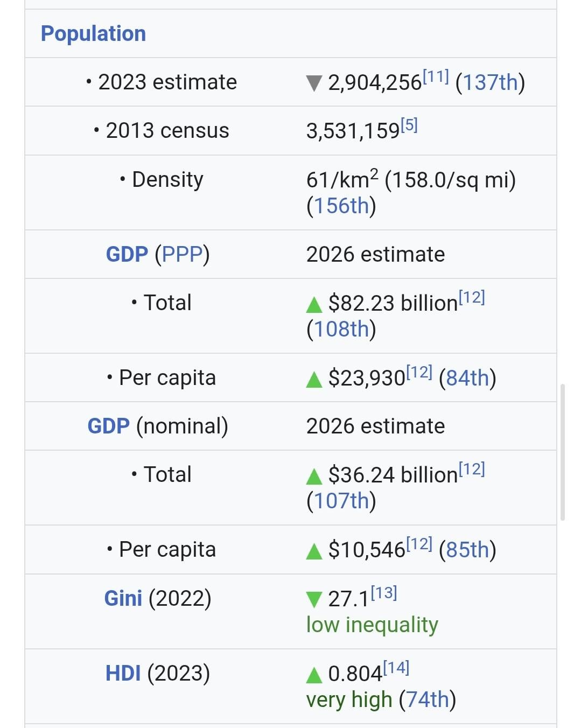Click the page scrollbar thumb on the right
Viewport: 581px width, 728px height.
coord(563,452)
